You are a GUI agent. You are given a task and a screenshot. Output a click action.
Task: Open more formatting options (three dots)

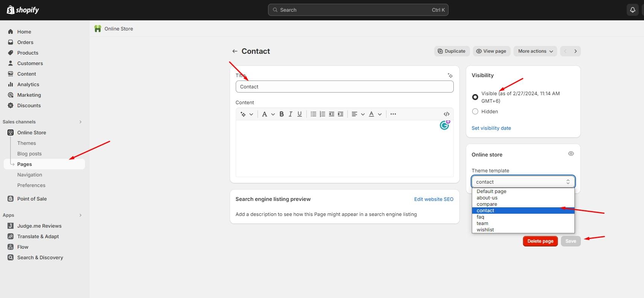coord(393,114)
